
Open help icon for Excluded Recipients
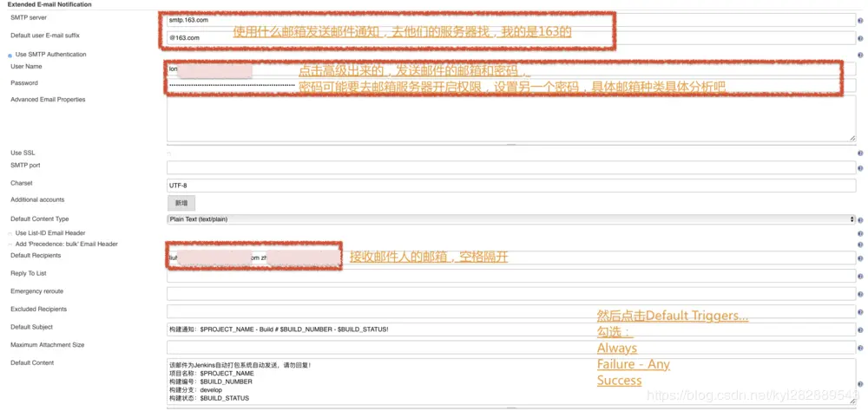point(860,312)
